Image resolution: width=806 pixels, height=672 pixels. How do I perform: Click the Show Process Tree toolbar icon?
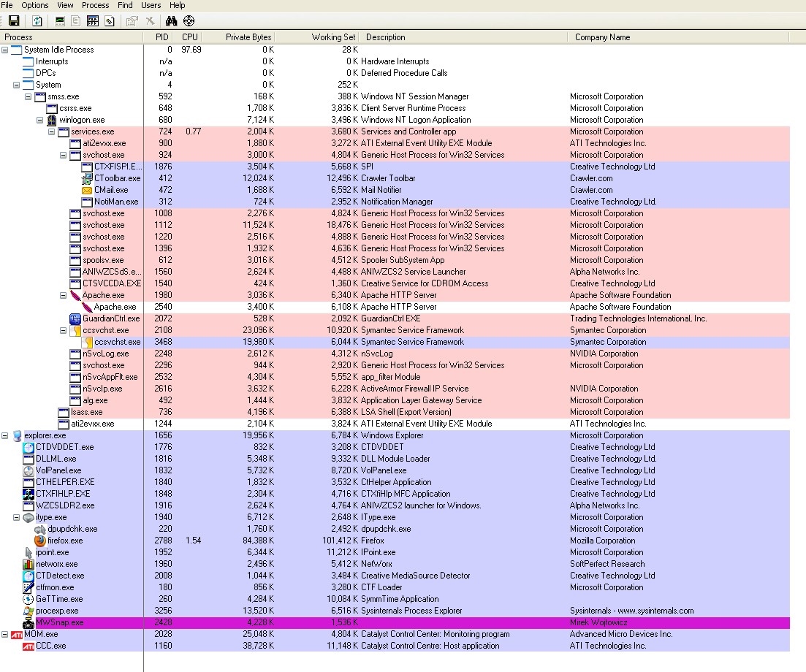pos(75,20)
